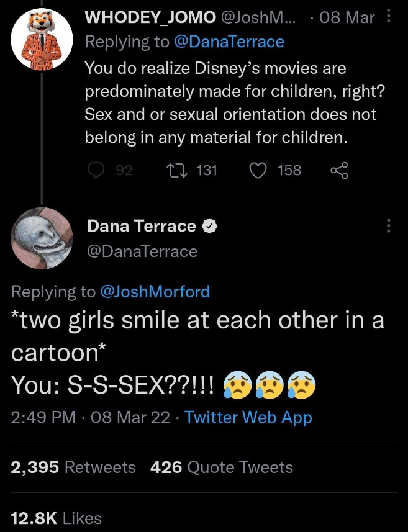The height and width of the screenshot is (532, 408).
Task: Click the @JoshMorford mention link
Action: 155,291
